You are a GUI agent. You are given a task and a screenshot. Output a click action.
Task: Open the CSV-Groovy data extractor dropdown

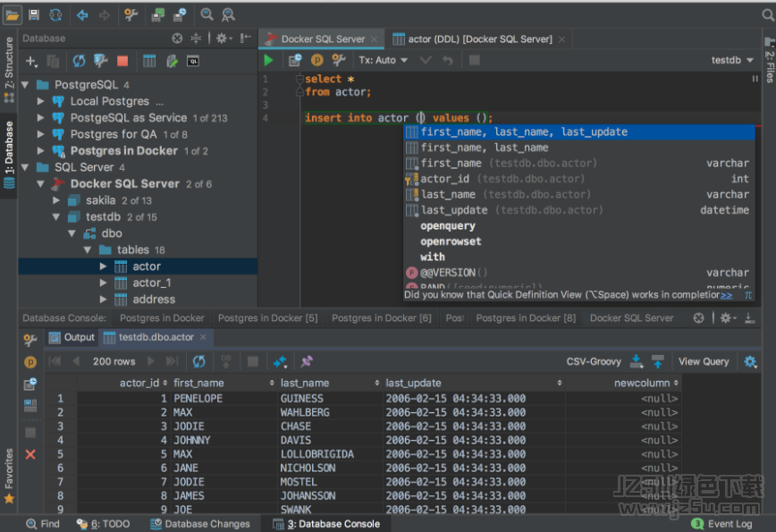[x=594, y=362]
